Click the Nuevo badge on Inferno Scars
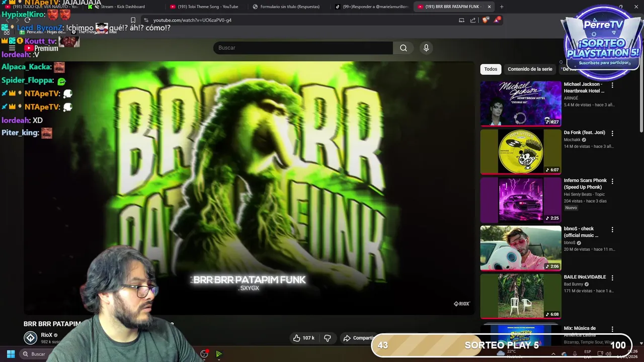The height and width of the screenshot is (362, 644). [x=571, y=208]
